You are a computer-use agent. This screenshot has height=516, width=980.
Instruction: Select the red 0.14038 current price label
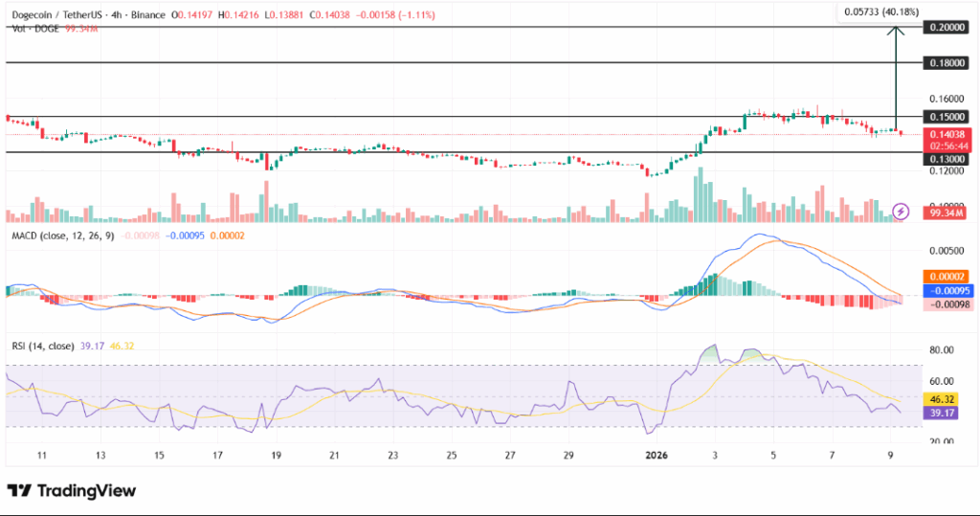(948, 135)
